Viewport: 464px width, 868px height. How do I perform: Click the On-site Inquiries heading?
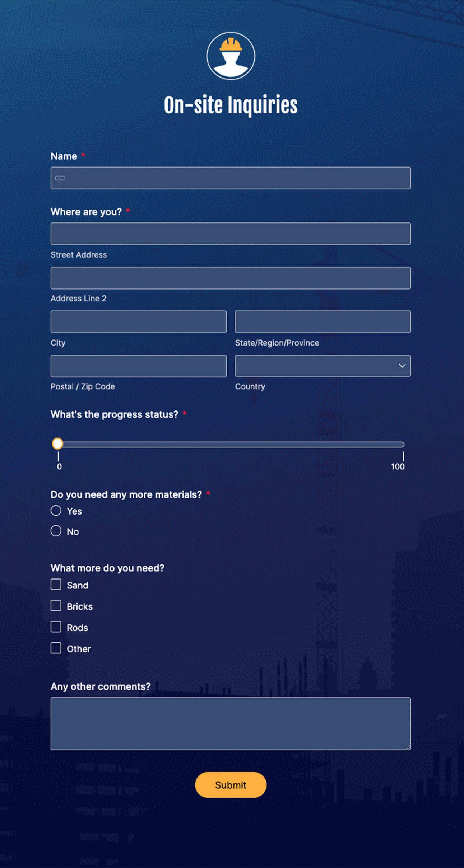coord(231,104)
